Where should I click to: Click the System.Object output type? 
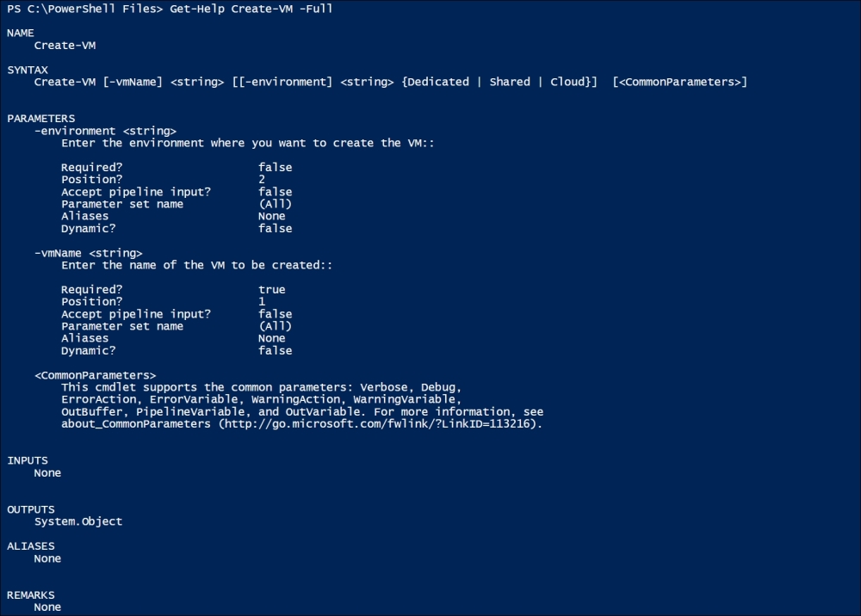[x=78, y=521]
